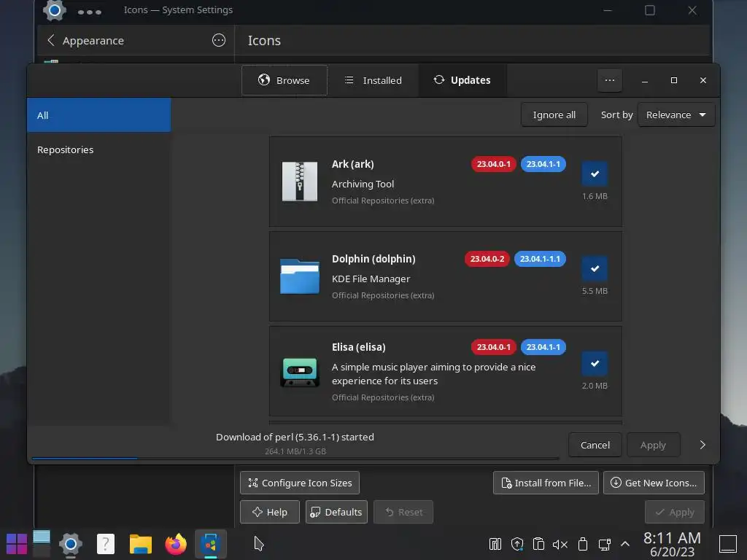Image resolution: width=747 pixels, height=560 pixels.
Task: Uncheck the Dolphin update checkbox
Action: (x=595, y=268)
